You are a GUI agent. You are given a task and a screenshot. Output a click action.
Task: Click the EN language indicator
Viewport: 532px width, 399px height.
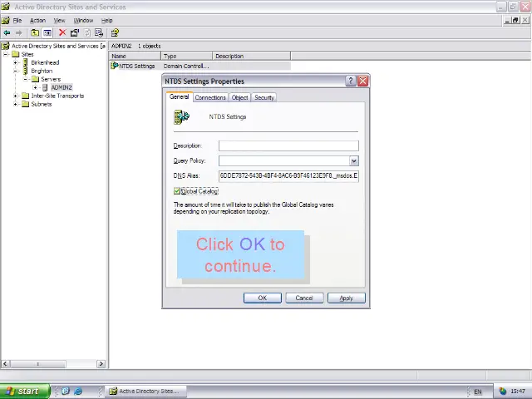[x=478, y=392]
